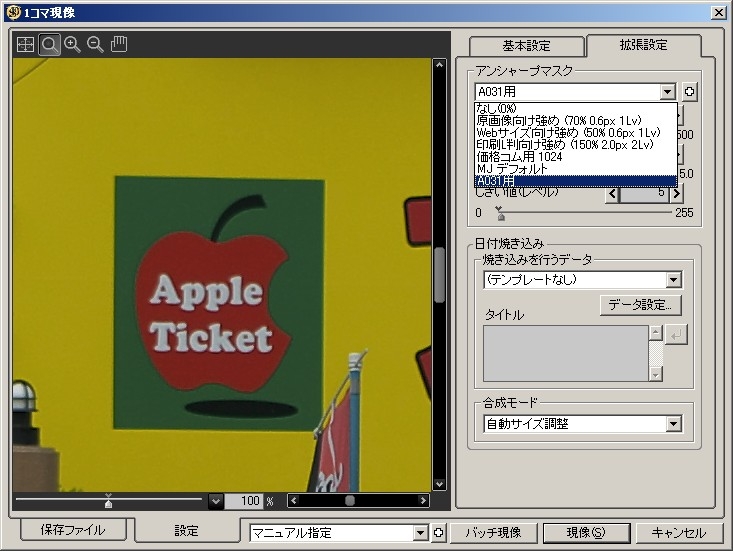The image size is (733, 551).
Task: Increase threshold level with right arrow
Action: (x=676, y=193)
